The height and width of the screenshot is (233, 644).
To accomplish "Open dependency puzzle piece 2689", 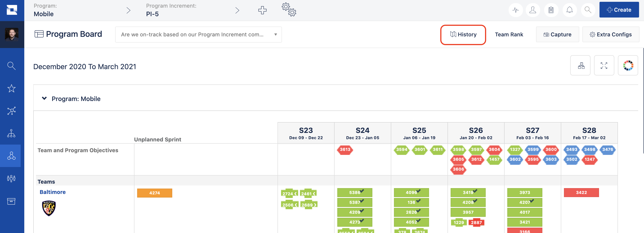I will [x=309, y=205].
